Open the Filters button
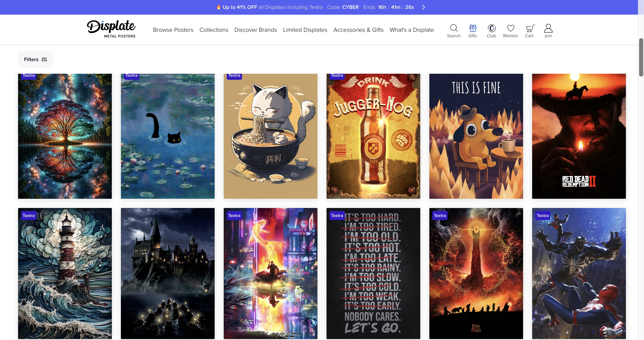This screenshot has width=644, height=340. tap(35, 59)
